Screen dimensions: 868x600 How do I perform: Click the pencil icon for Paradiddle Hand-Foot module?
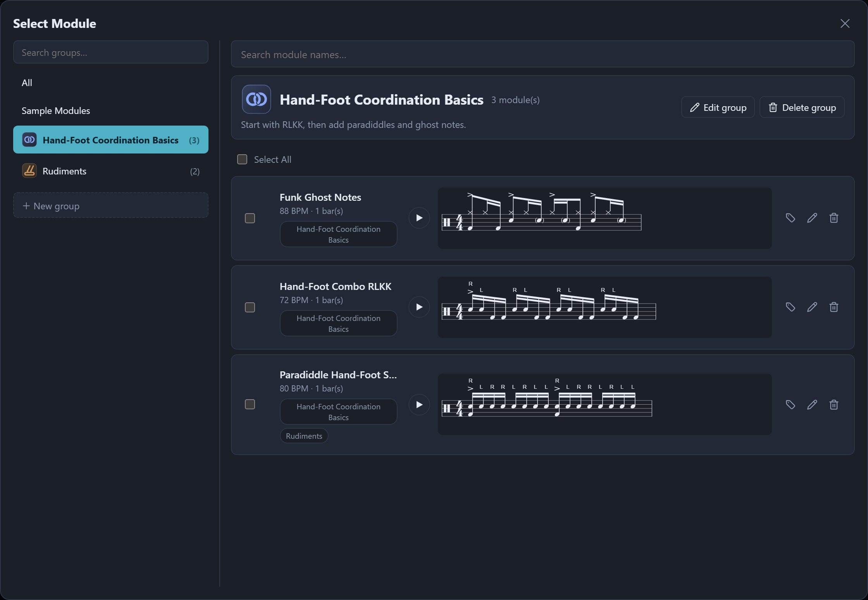pos(812,405)
